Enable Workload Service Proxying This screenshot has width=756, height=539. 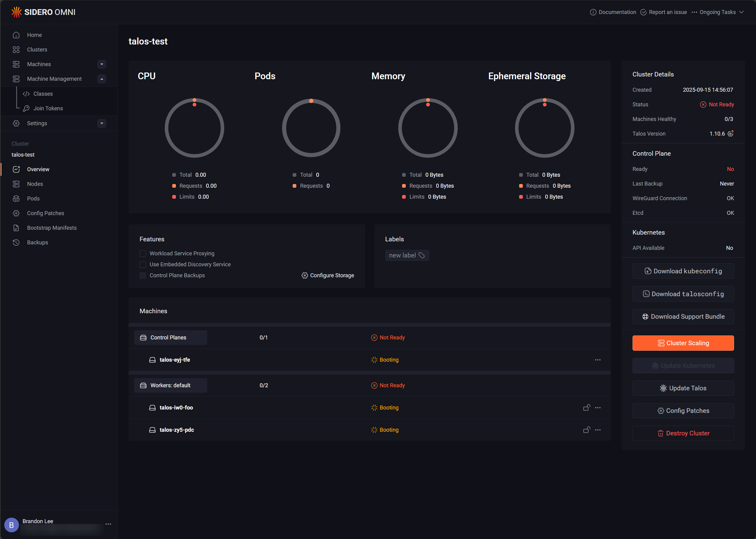143,253
